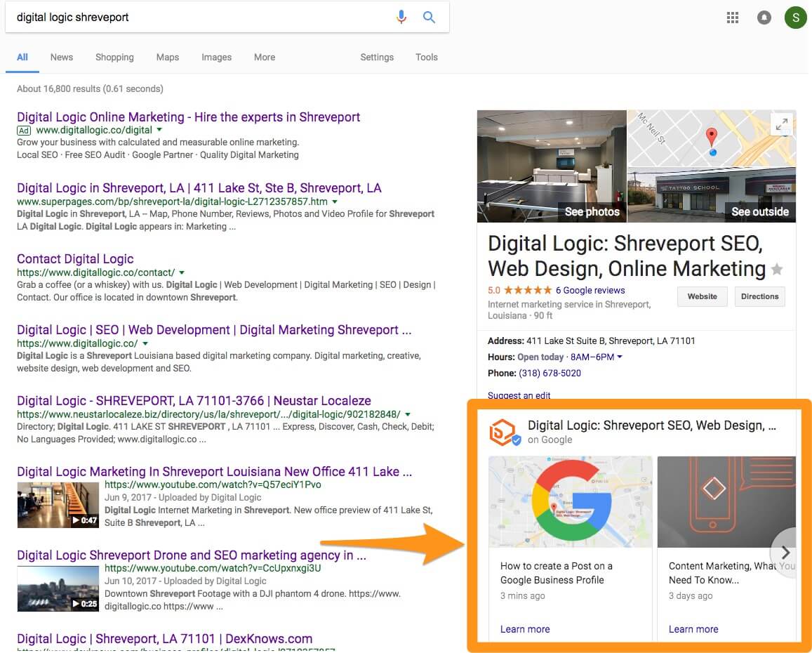812x653 pixels.
Task: Save the business with the gray star icon
Action: (777, 269)
